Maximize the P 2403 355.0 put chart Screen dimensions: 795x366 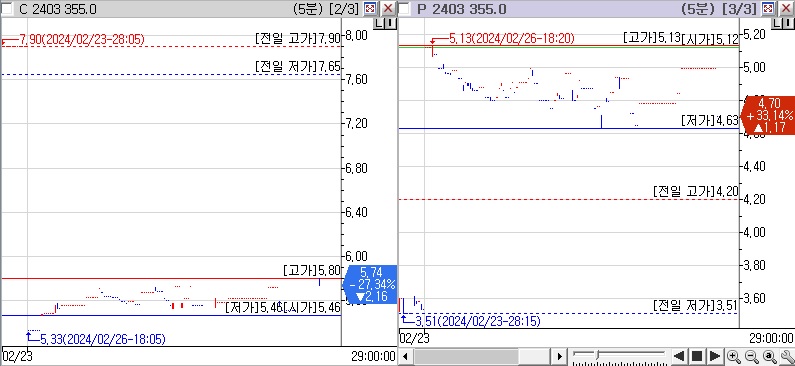coord(768,8)
